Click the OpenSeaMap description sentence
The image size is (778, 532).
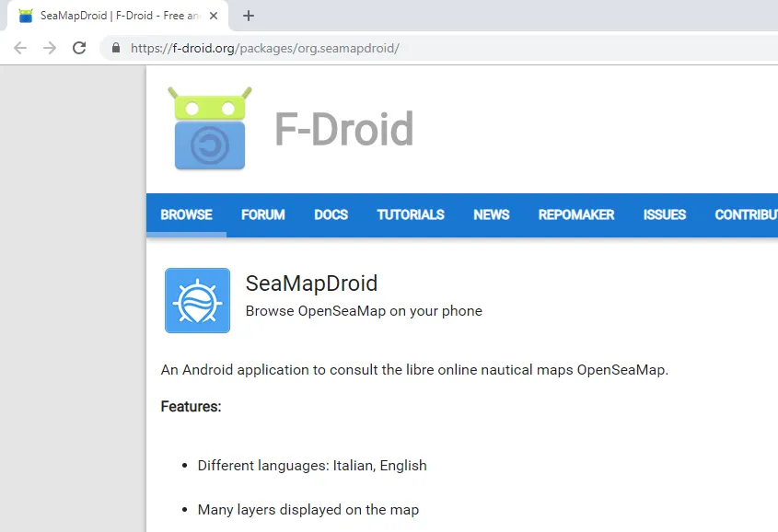(x=414, y=370)
